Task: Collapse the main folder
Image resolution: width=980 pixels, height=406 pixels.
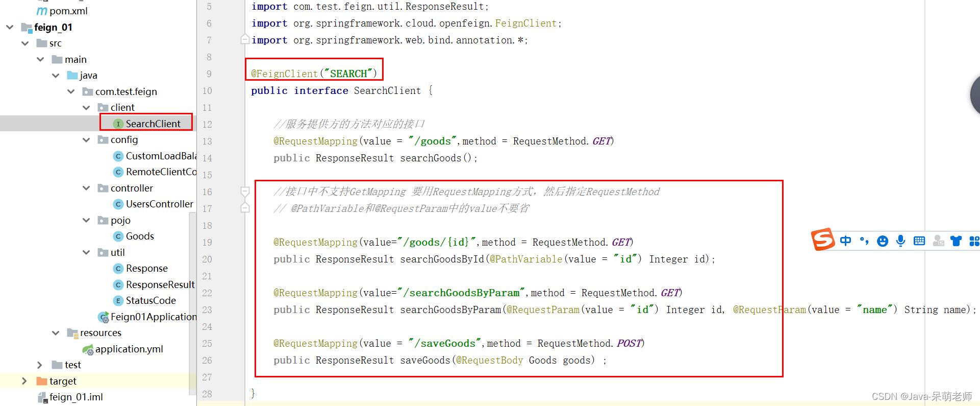Action: 40,59
